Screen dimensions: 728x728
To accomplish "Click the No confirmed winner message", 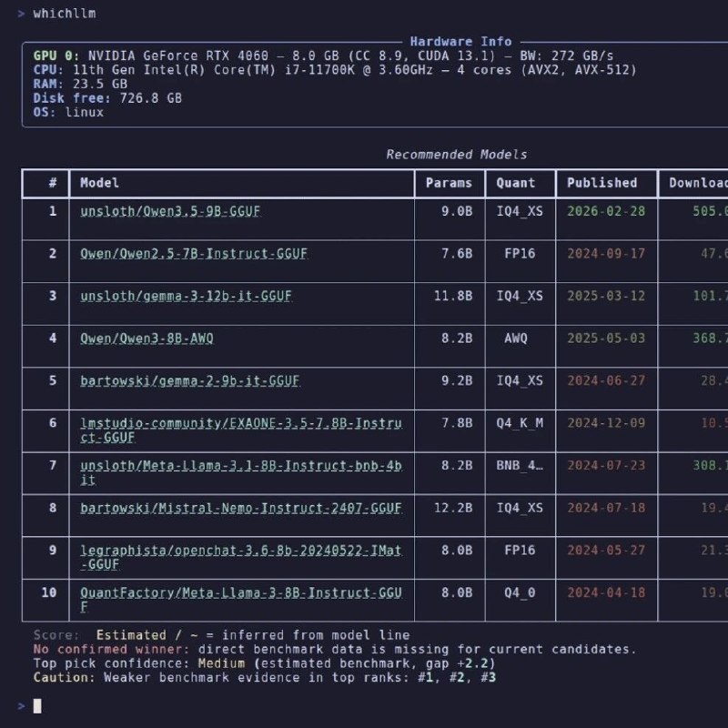I will pos(335,649).
